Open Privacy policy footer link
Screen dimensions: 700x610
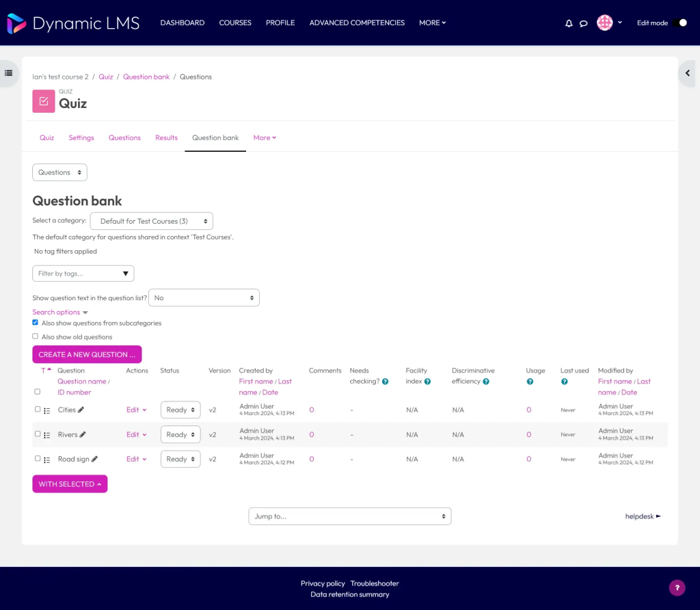[x=323, y=583]
